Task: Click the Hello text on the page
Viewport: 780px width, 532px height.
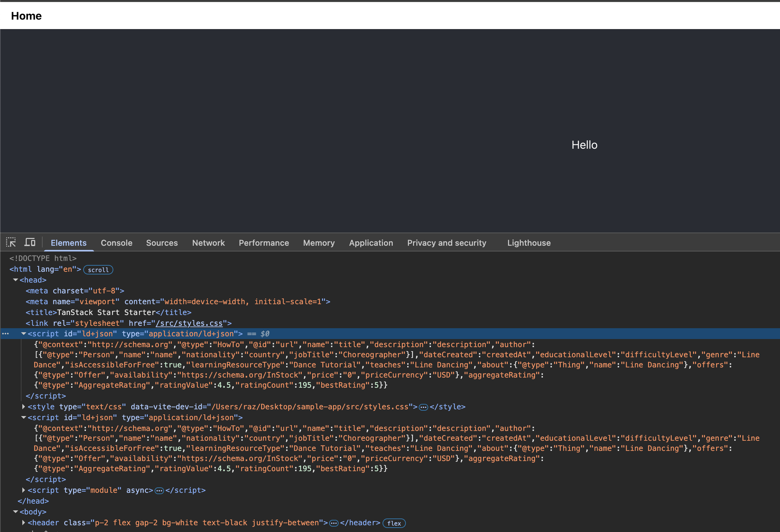Action: tap(584, 145)
